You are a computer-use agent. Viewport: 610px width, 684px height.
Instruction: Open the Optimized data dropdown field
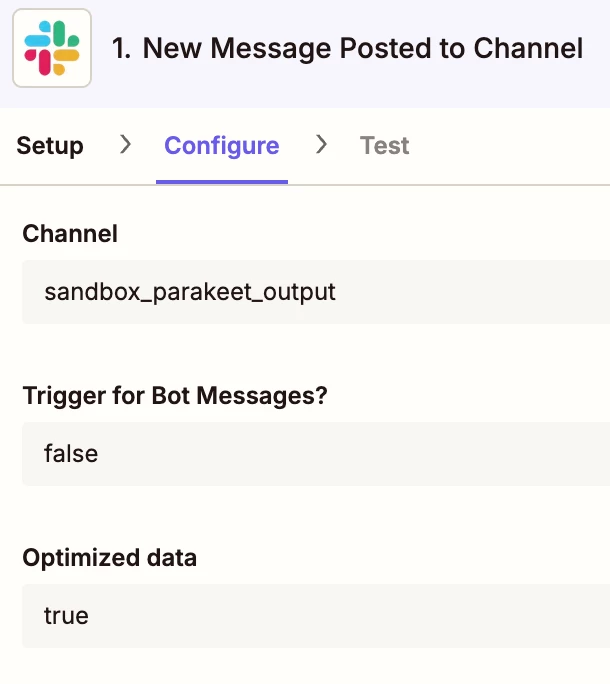point(316,616)
